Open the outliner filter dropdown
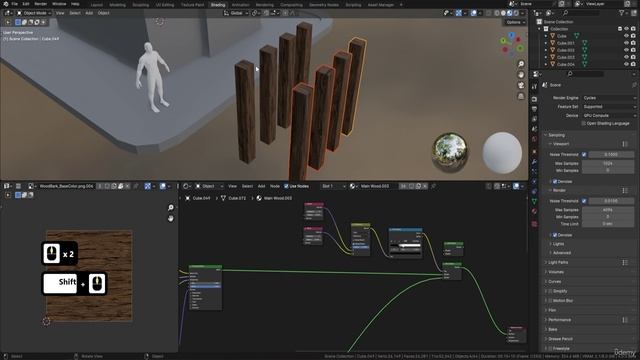This screenshot has height=360, width=640. [624, 13]
